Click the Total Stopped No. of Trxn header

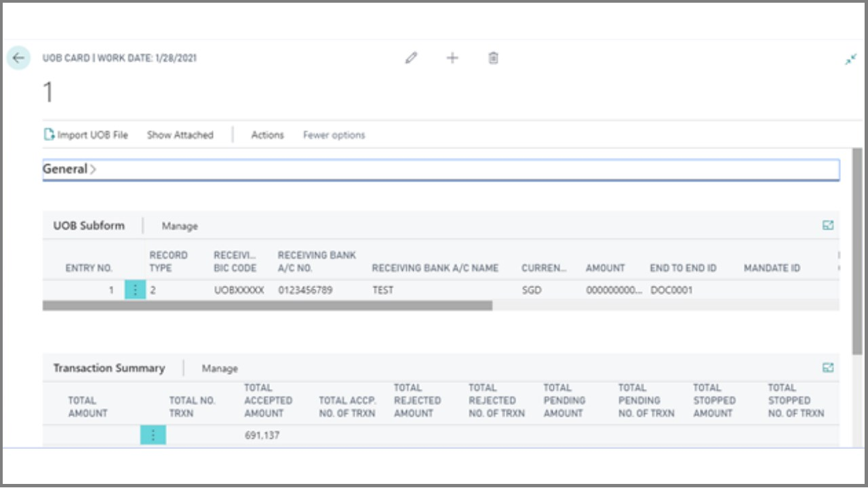[x=796, y=401]
